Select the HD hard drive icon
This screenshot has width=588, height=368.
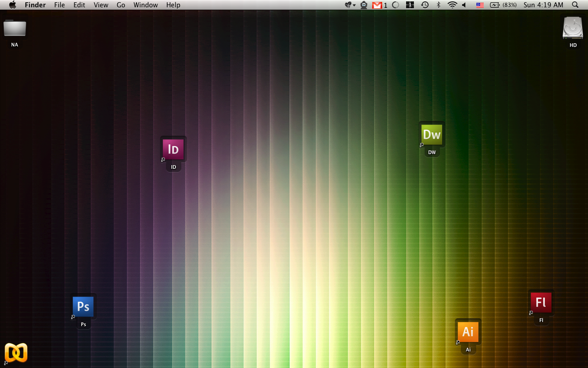573,28
